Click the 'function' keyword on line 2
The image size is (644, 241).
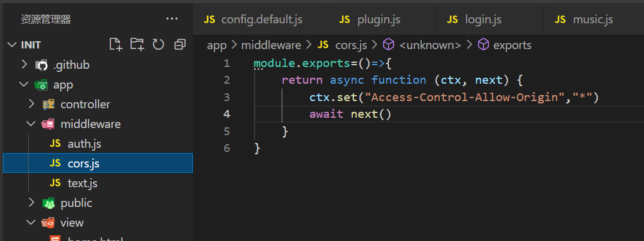pos(399,80)
